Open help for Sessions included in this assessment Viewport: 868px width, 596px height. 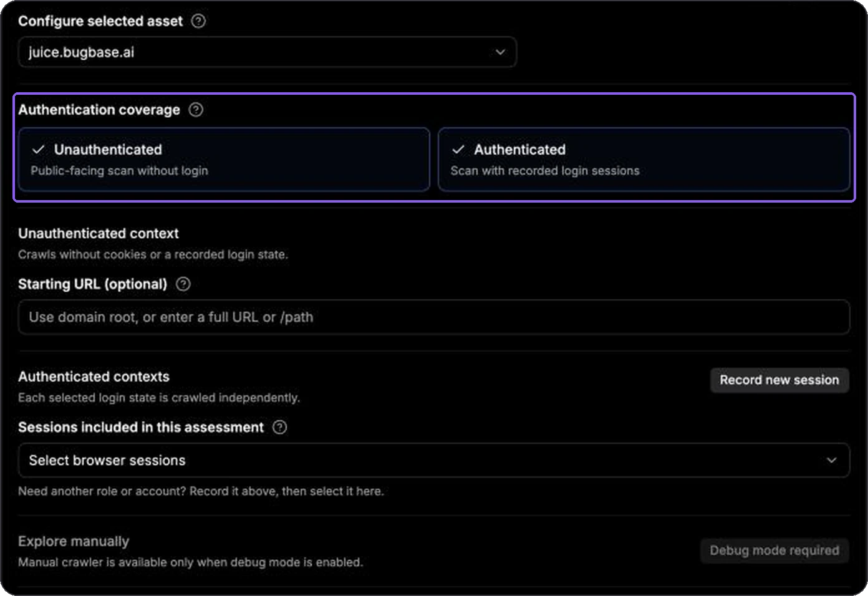pos(280,427)
